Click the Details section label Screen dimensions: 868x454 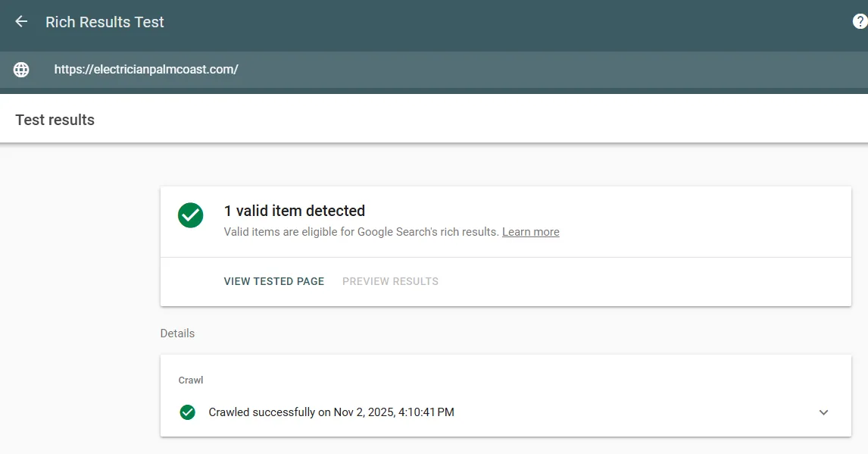click(x=177, y=333)
